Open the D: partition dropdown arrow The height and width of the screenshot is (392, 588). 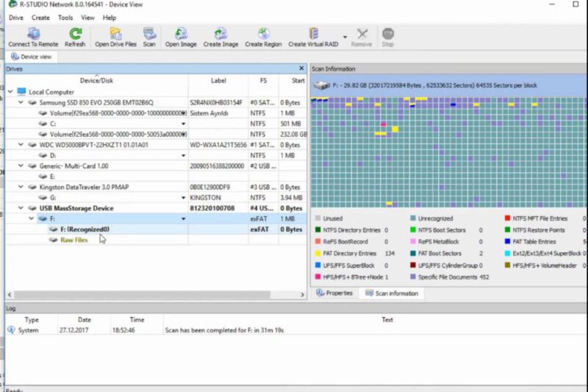point(183,155)
